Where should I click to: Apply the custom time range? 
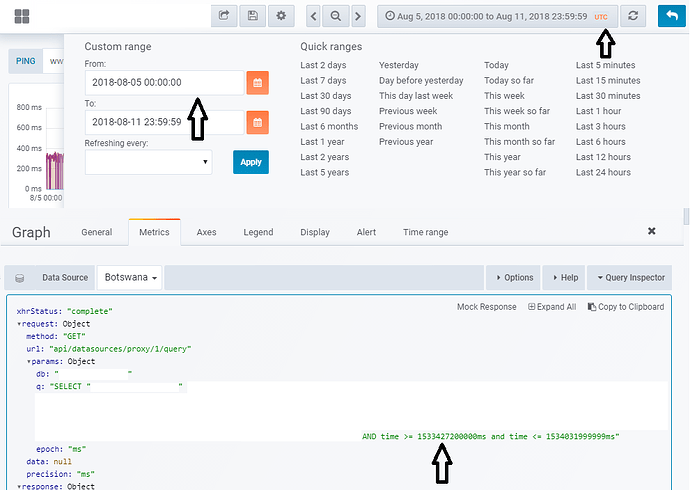click(x=251, y=162)
